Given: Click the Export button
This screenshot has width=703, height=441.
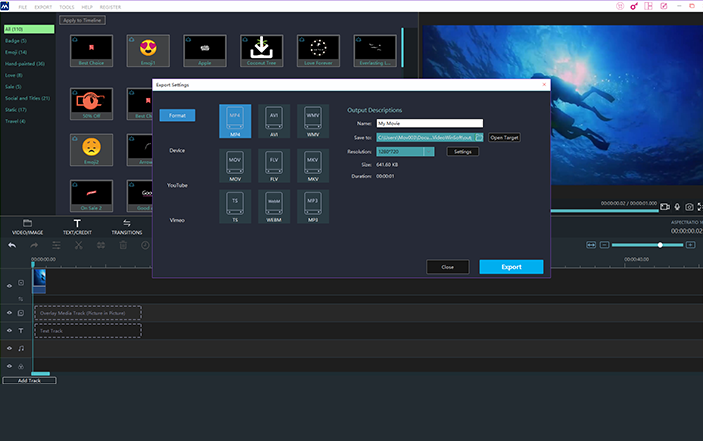Looking at the screenshot, I should (x=511, y=267).
